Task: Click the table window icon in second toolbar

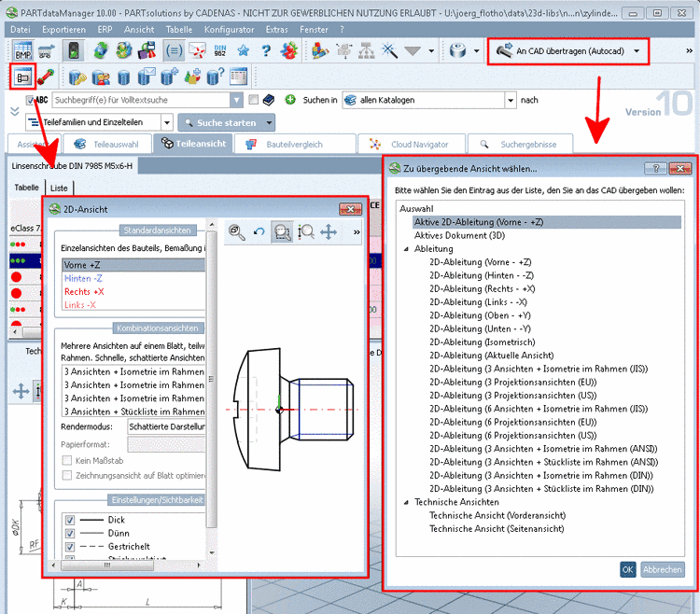Action: [238, 77]
